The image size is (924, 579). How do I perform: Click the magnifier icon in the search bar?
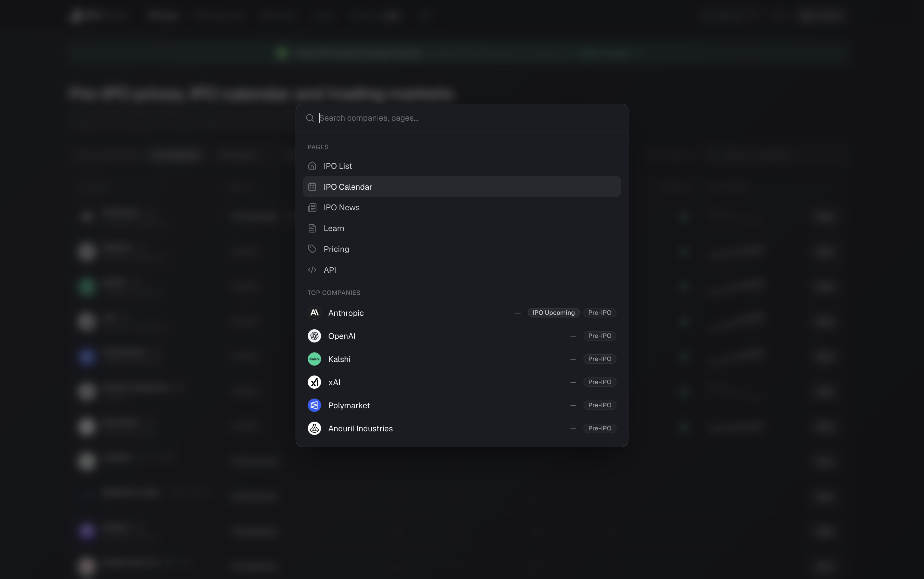[310, 118]
